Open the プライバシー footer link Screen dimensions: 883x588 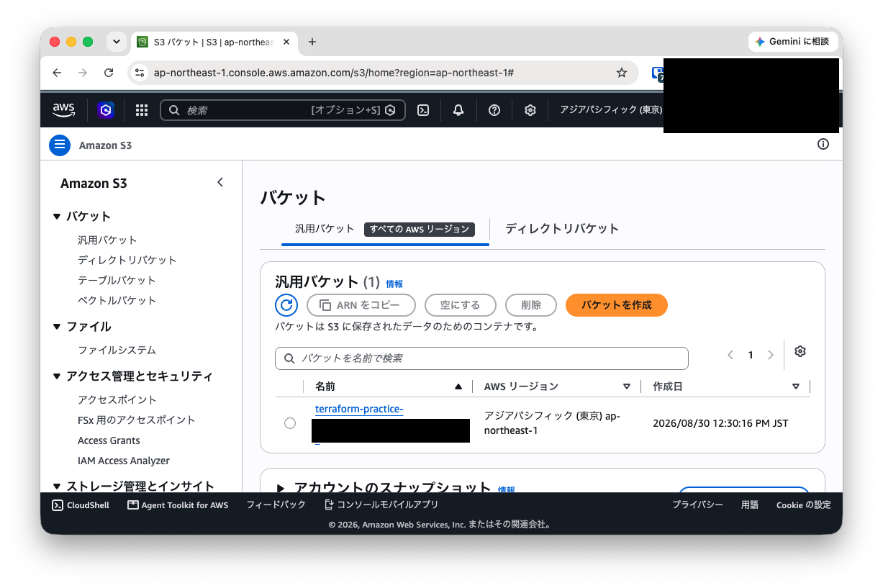point(697,505)
